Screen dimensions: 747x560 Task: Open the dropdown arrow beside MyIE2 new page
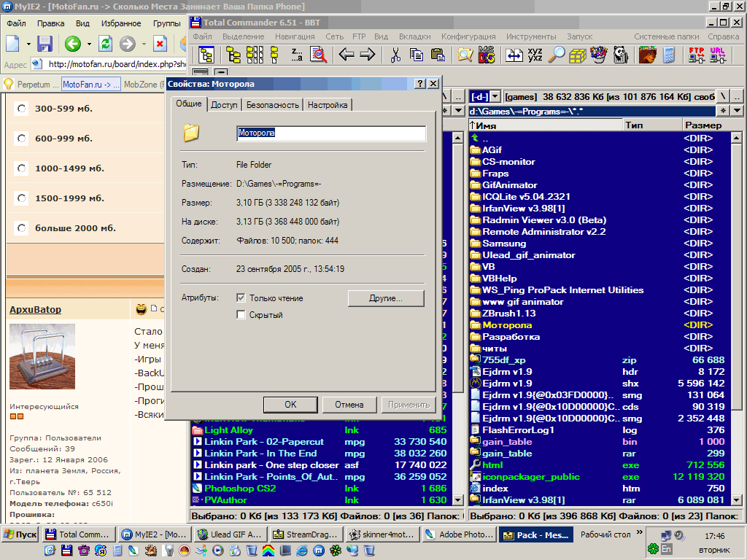coord(28,44)
